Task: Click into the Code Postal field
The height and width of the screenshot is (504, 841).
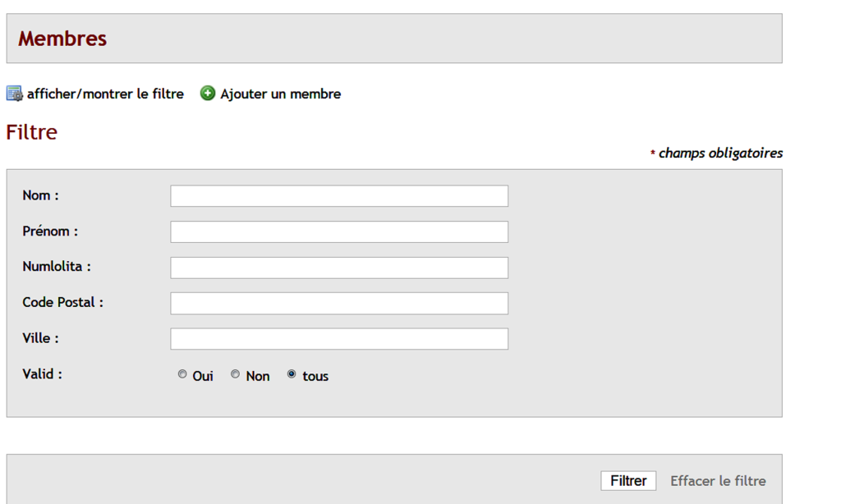Action: point(339,304)
